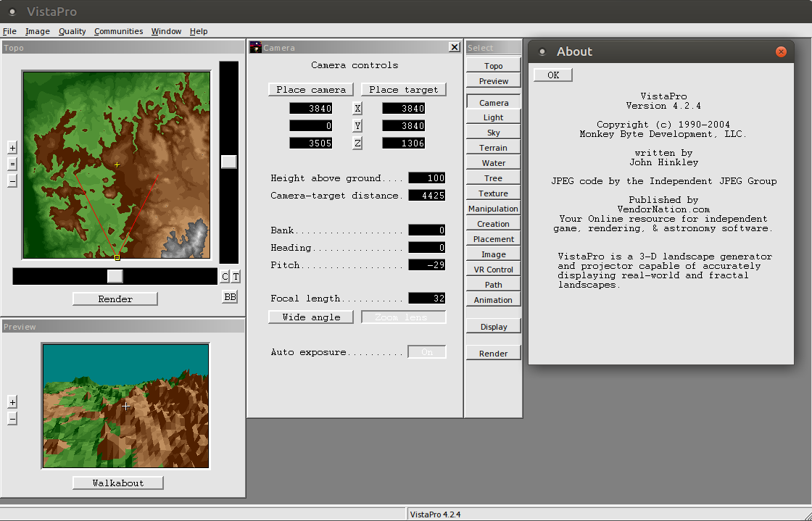The image size is (812, 521).
Task: Click the C button below Topo map
Action: point(225,276)
